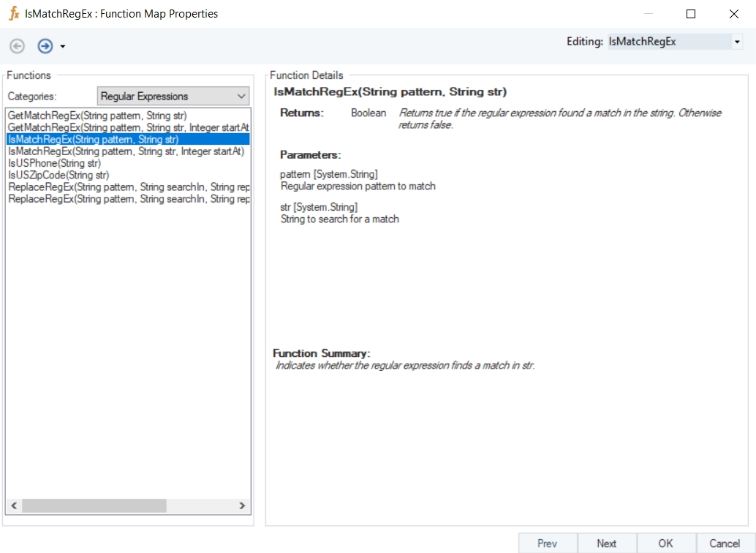Open the forward arrow history dropdown
Viewport: 756px width, 553px height.
tap(63, 47)
